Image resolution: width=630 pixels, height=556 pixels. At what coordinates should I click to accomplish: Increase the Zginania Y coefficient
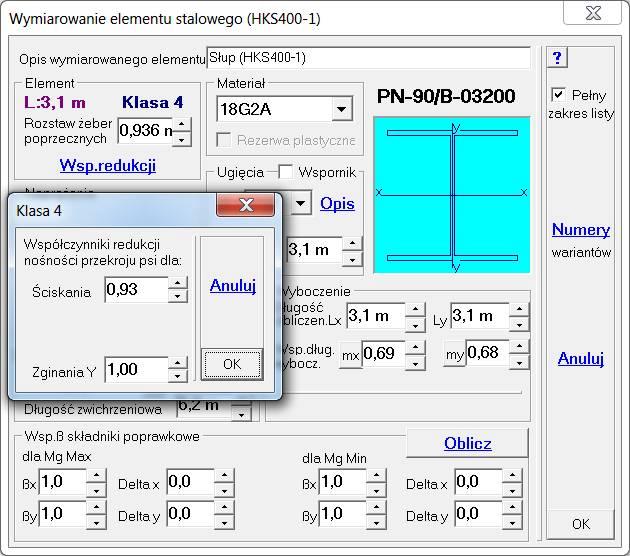click(x=178, y=363)
